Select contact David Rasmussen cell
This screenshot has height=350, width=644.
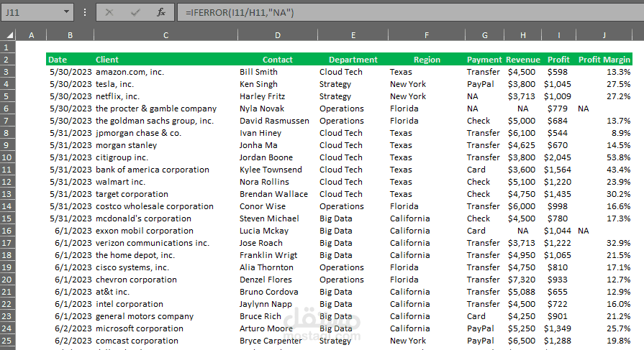pos(278,121)
